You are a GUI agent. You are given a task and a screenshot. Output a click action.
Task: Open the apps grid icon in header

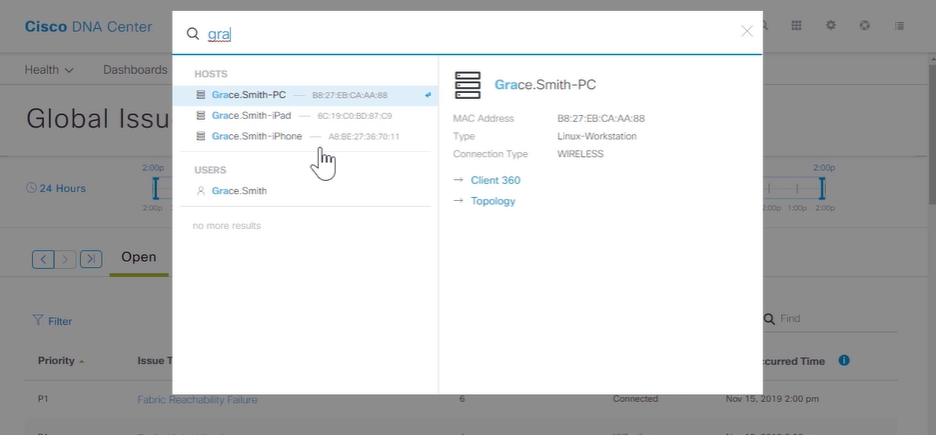796,26
